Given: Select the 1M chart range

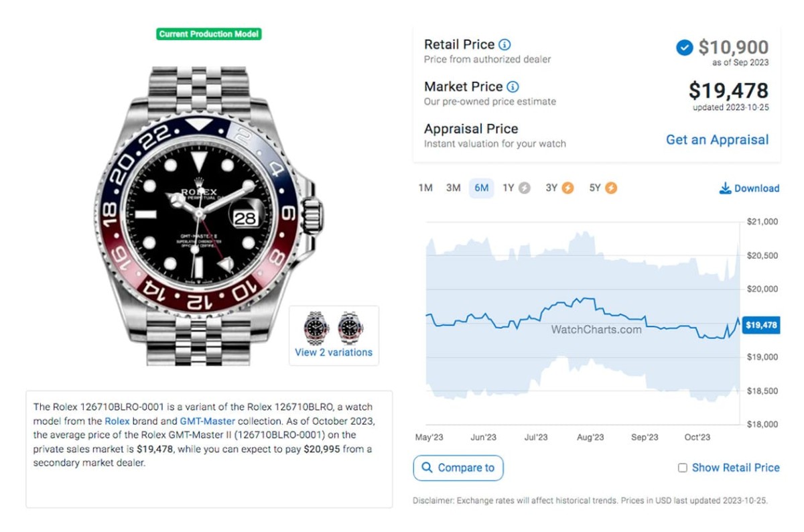Looking at the screenshot, I should [x=425, y=188].
